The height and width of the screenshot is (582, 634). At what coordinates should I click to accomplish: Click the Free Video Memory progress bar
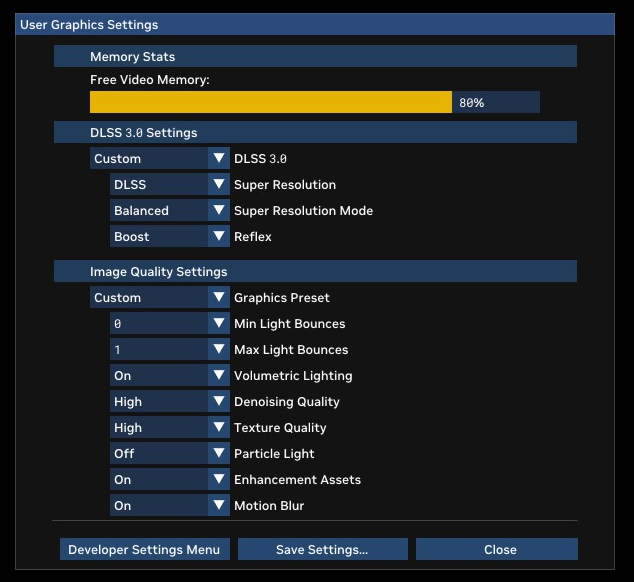coord(314,102)
